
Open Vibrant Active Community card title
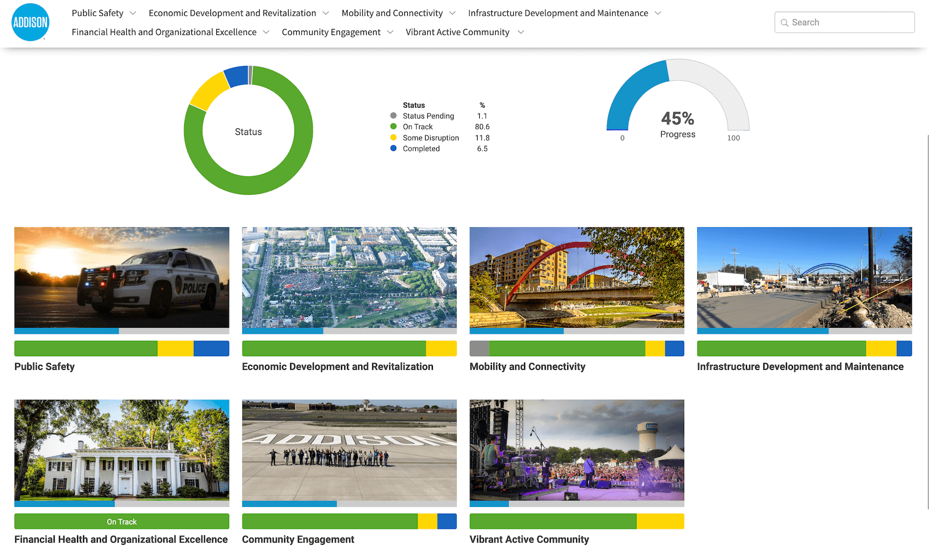point(529,539)
